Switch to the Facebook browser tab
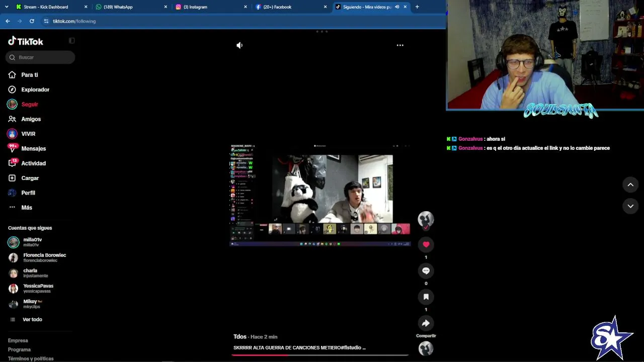Image resolution: width=644 pixels, height=362 pixels. point(277,7)
